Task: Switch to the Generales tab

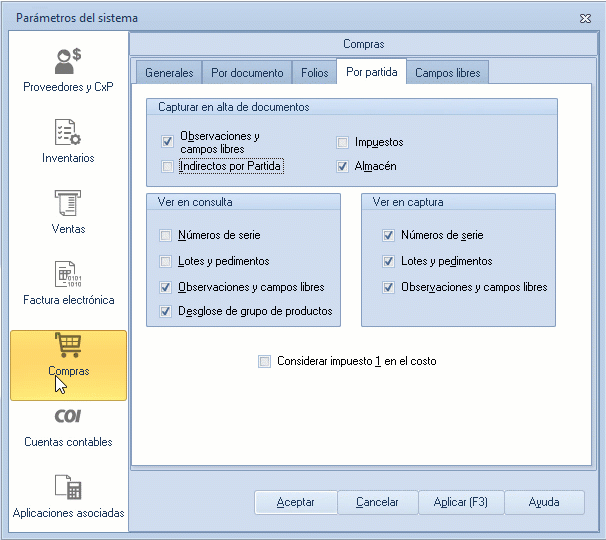Action: tap(169, 73)
